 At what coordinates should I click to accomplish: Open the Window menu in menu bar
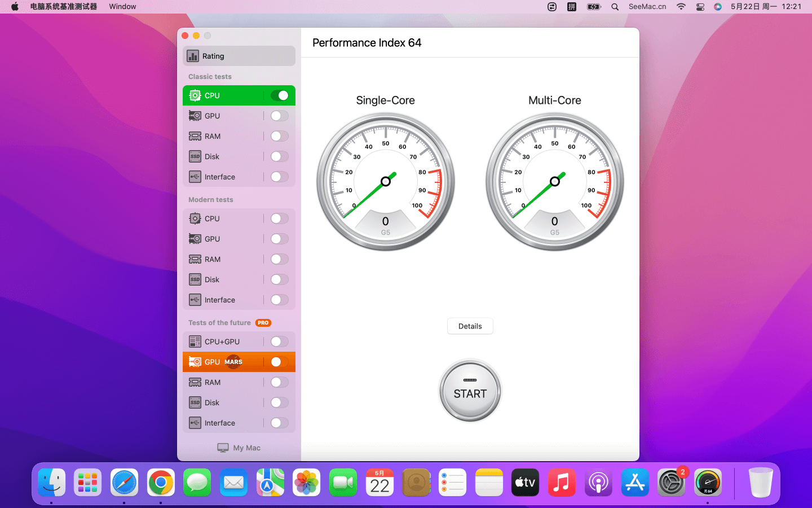[122, 7]
